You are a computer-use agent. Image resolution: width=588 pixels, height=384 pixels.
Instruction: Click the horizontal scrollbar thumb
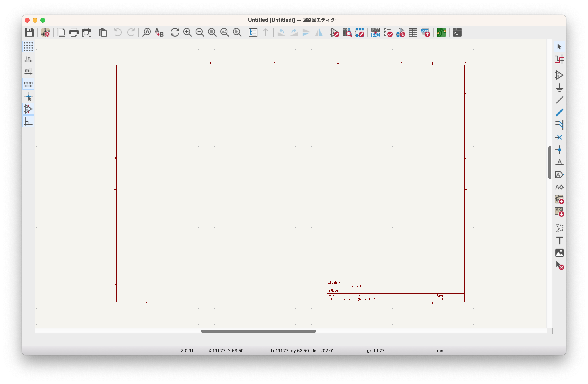point(258,331)
